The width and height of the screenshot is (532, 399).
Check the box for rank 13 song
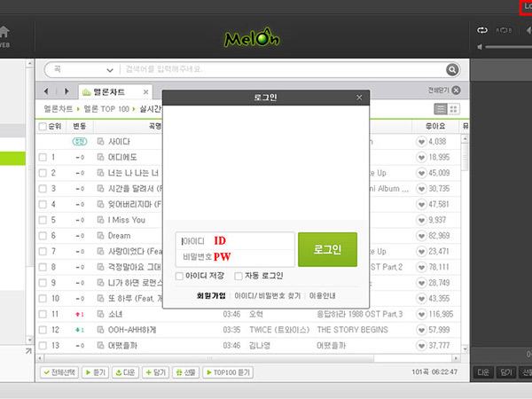[43, 346]
